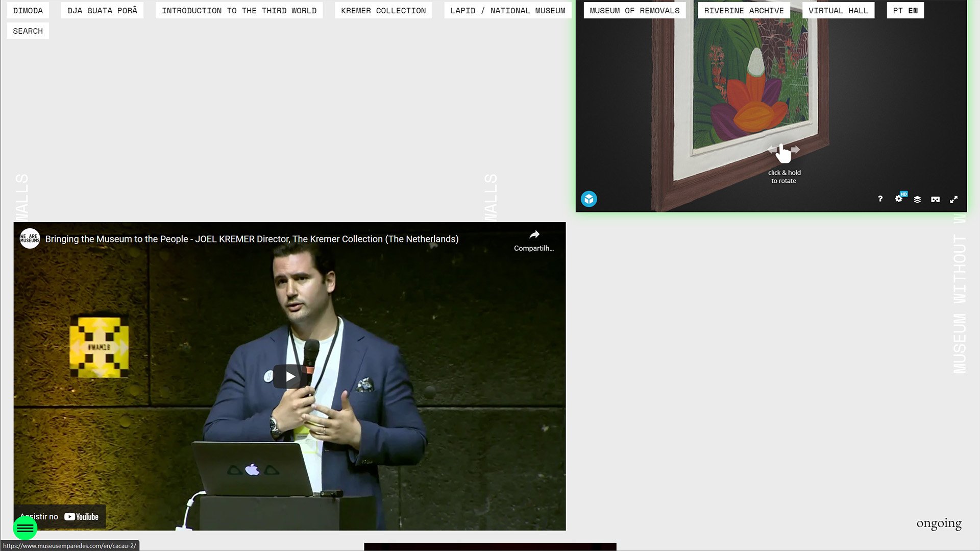Viewport: 980px width, 551px height.
Task: Open the model inspector layers icon
Action: point(917,199)
